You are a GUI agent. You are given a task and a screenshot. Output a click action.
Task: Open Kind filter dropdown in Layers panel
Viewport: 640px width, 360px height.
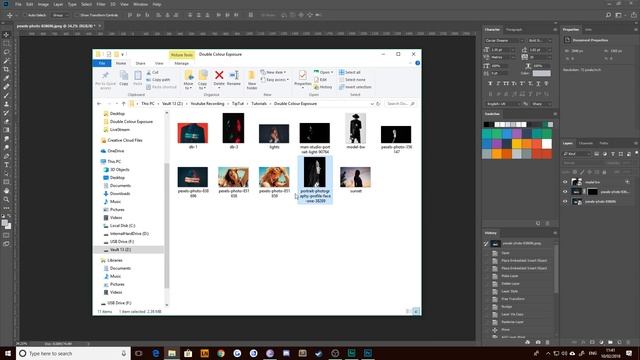pyautogui.click(x=577, y=154)
